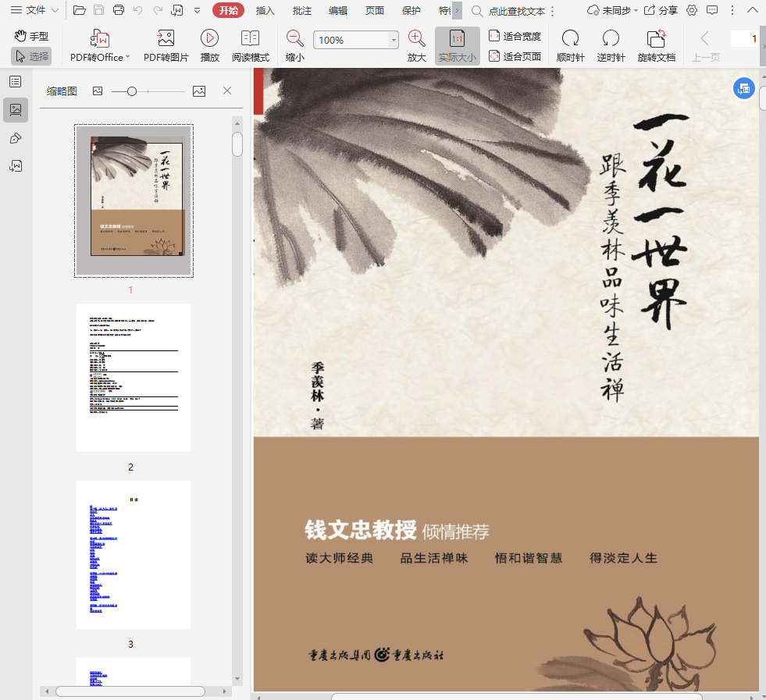Click the undo arrow icon
766x700 pixels.
coord(137,10)
